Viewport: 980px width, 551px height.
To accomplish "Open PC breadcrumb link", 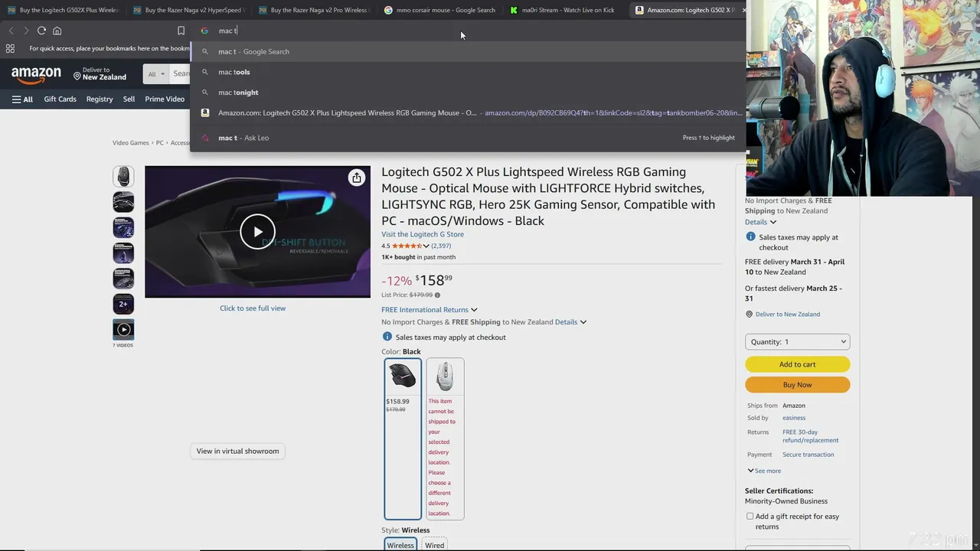I will point(160,142).
